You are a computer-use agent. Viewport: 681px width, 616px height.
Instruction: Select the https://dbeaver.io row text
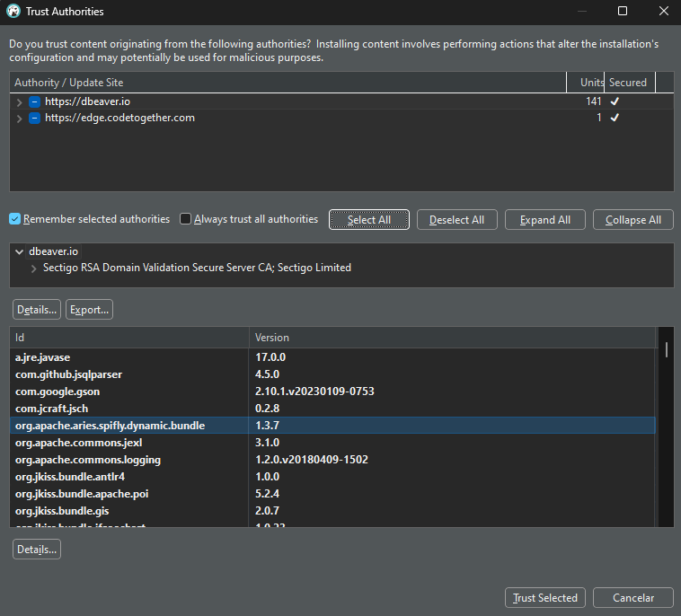coord(87,101)
